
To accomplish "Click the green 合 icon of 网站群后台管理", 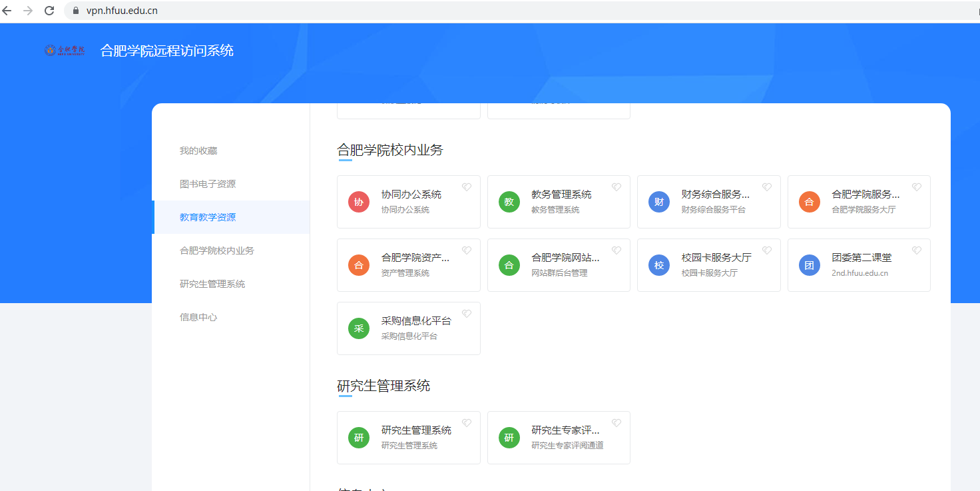I will (x=509, y=265).
